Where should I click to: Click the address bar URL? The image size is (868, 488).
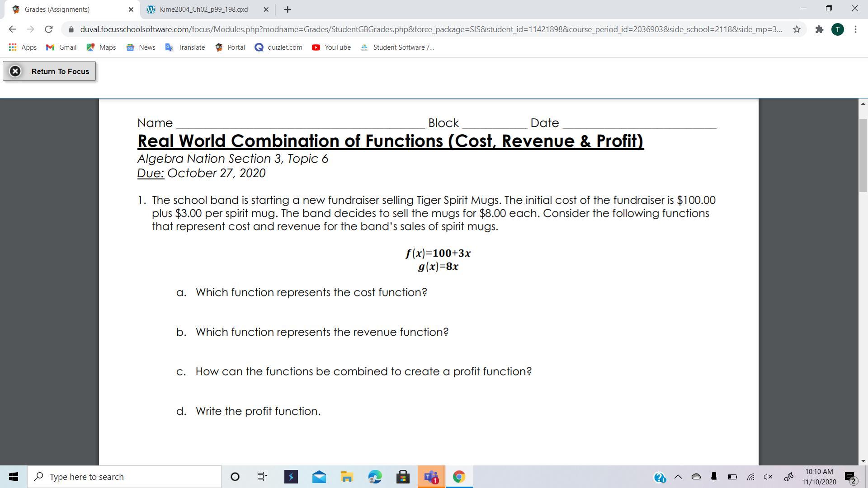[429, 29]
